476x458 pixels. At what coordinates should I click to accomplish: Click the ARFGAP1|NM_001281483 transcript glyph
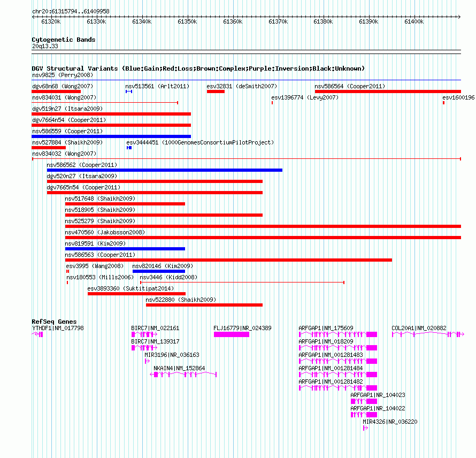coord(338,361)
